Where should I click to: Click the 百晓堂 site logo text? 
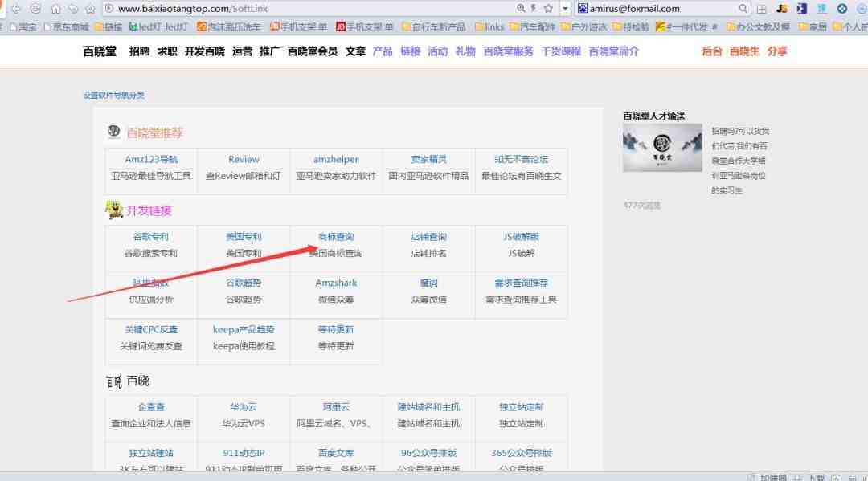click(100, 51)
